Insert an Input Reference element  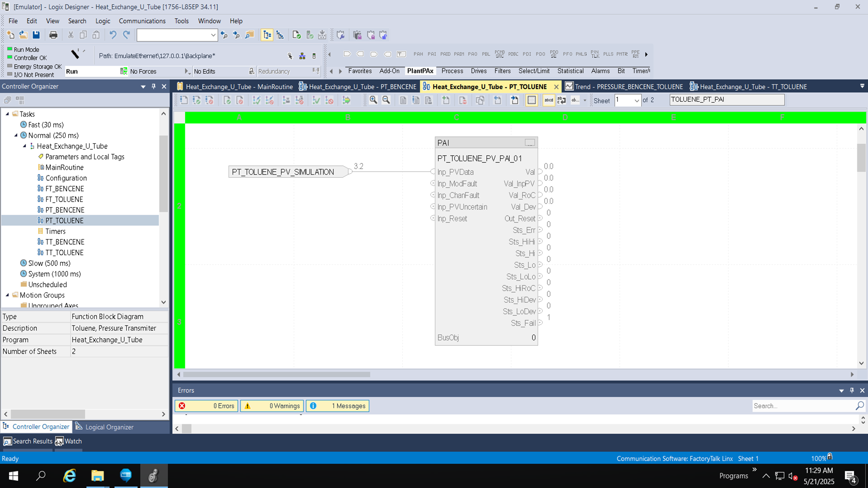tap(347, 54)
